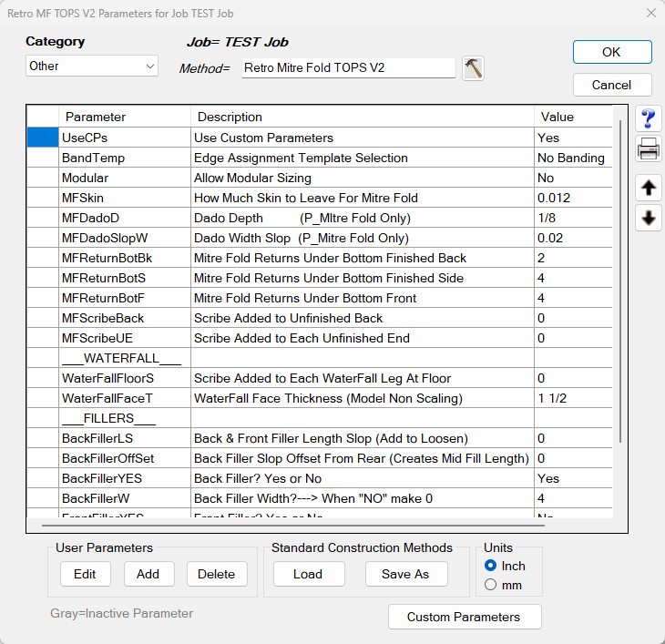Click Add under User Parameters

148,574
